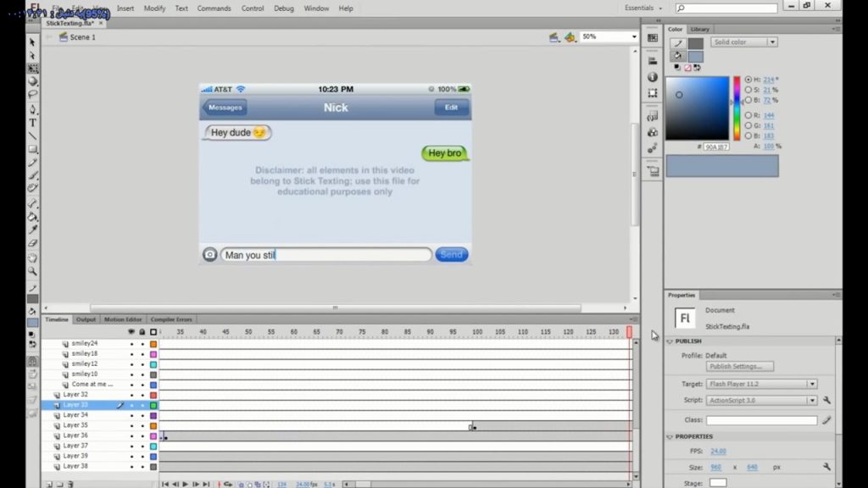868x488 pixels.
Task: Click frame 100 on the timeline ruler
Action: click(x=477, y=332)
